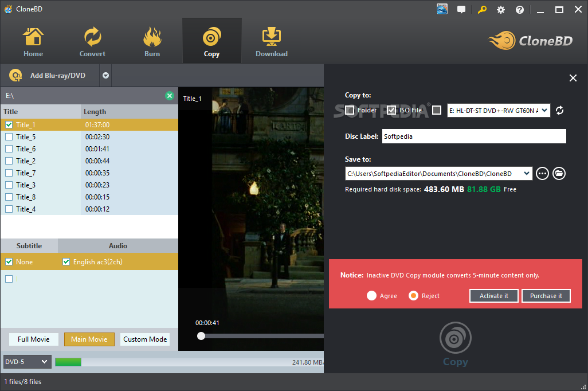Screen dimensions: 588x391
Task: Check the Title_8 checkbox
Action: click(9, 197)
